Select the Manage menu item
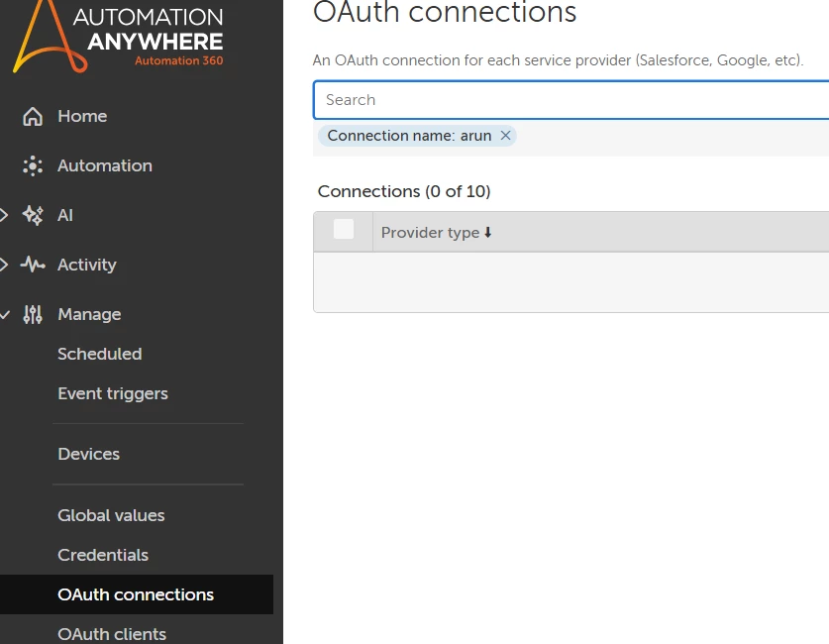The height and width of the screenshot is (644, 829). 89,314
